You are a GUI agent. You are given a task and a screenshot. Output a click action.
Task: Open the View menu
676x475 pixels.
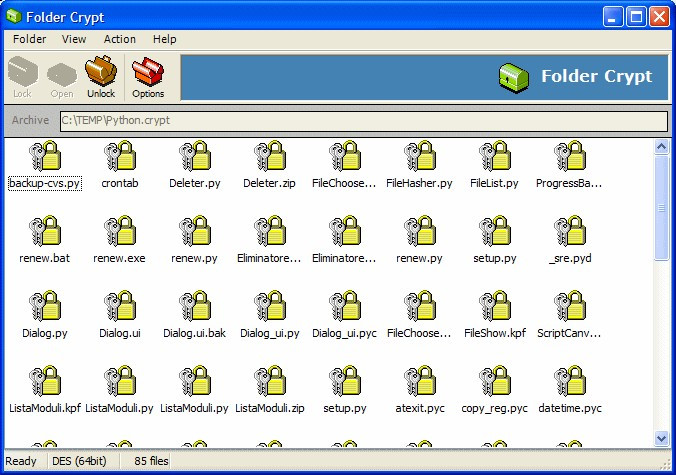coord(74,39)
